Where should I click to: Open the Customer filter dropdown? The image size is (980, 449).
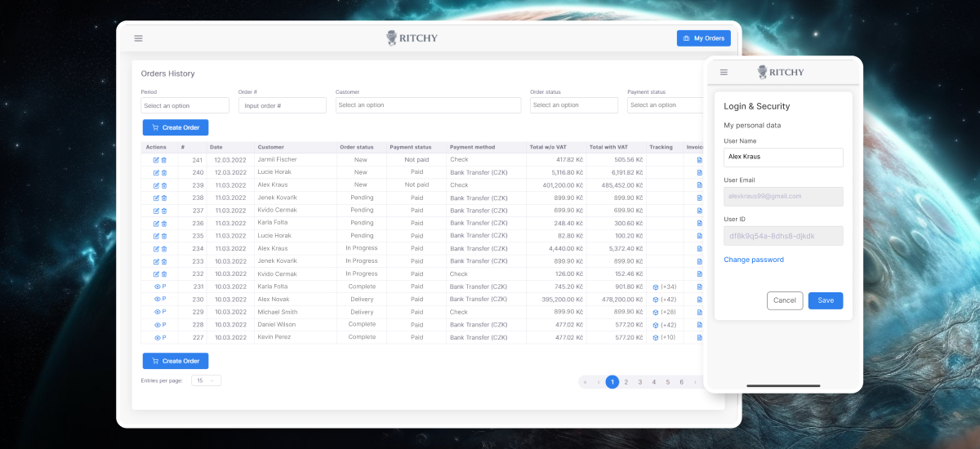428,105
